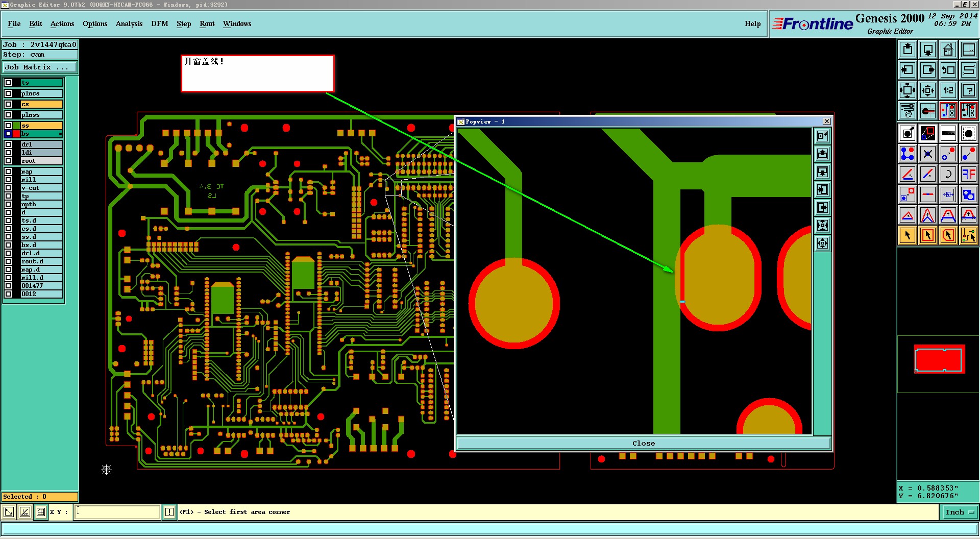
Task: Select the ldi layer name
Action: coord(41,153)
